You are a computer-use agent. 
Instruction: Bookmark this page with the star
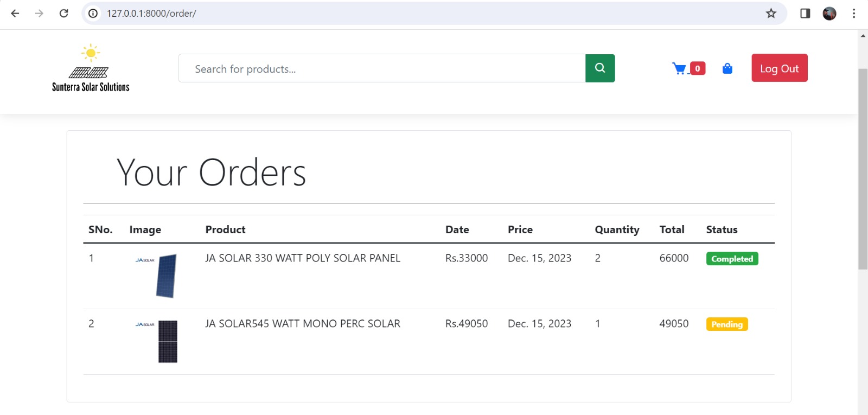(771, 13)
